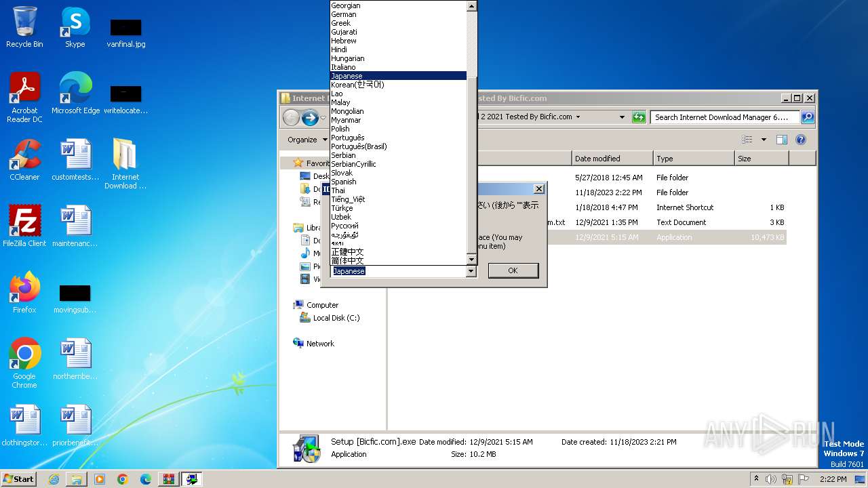The image size is (868, 488).
Task: Click the taskbar clock showing 2:22 PM
Action: (x=833, y=479)
